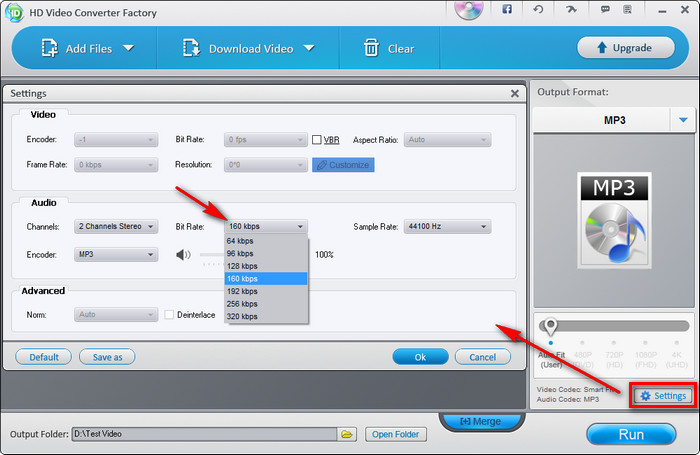Click the Open Folder button
This screenshot has height=455, width=700.
point(396,434)
